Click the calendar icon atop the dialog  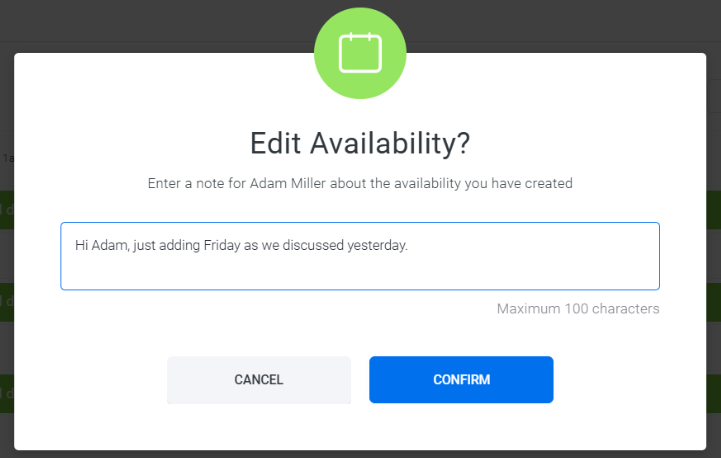pyautogui.click(x=360, y=53)
